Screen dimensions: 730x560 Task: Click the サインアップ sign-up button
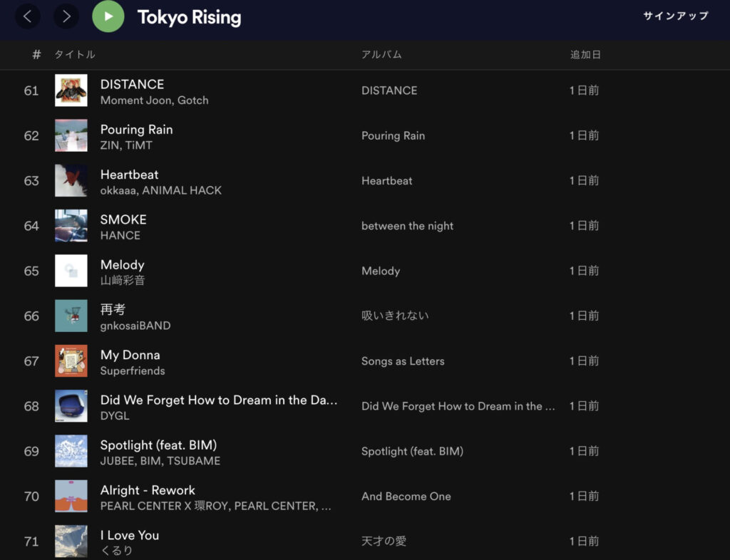tap(676, 16)
